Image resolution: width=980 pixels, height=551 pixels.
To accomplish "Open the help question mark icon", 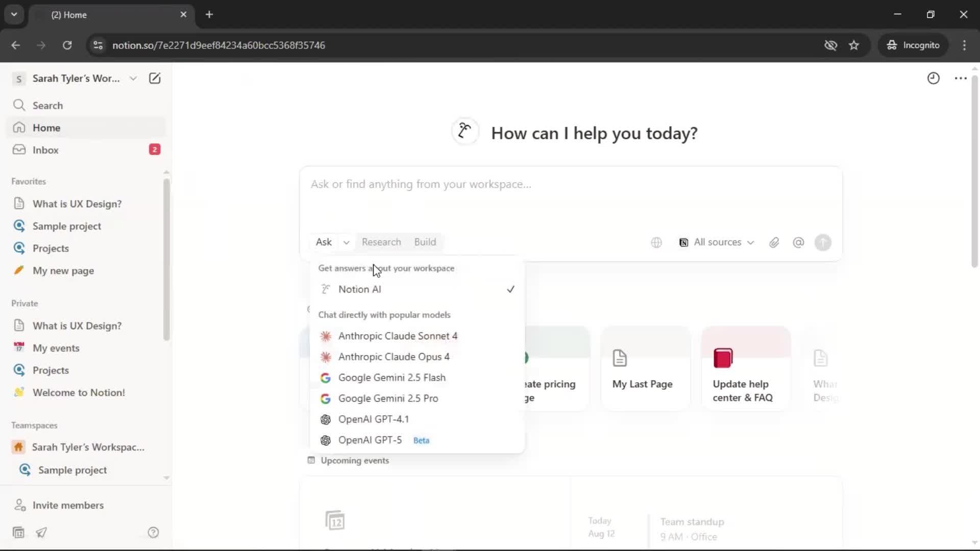I will click(x=153, y=533).
